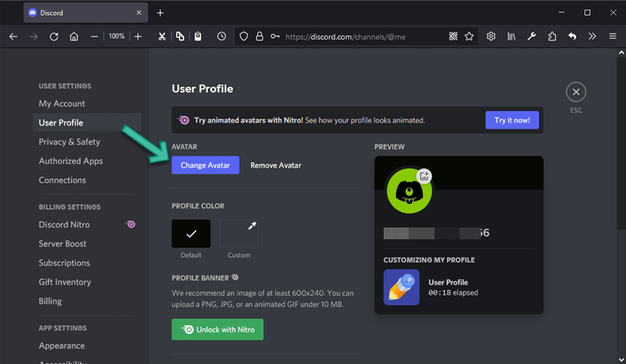Viewport: 626px width, 364px height.
Task: Click the User Profile pencil activity image
Action: (x=401, y=287)
